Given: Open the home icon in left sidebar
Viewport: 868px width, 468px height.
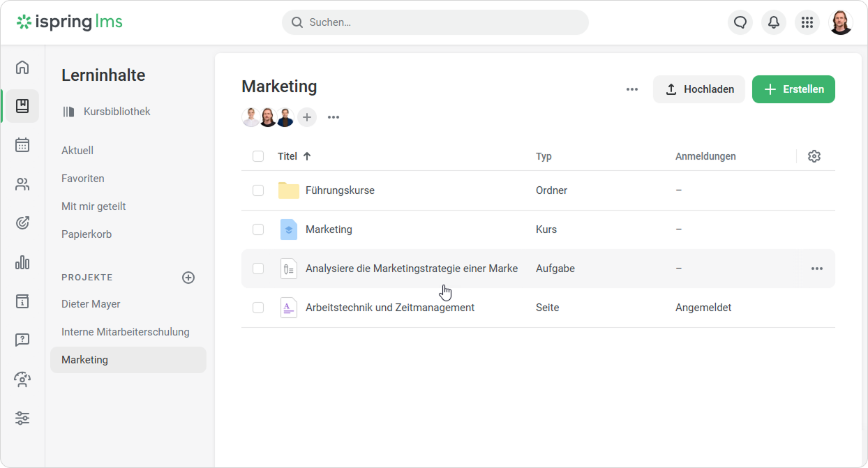Looking at the screenshot, I should [22, 67].
